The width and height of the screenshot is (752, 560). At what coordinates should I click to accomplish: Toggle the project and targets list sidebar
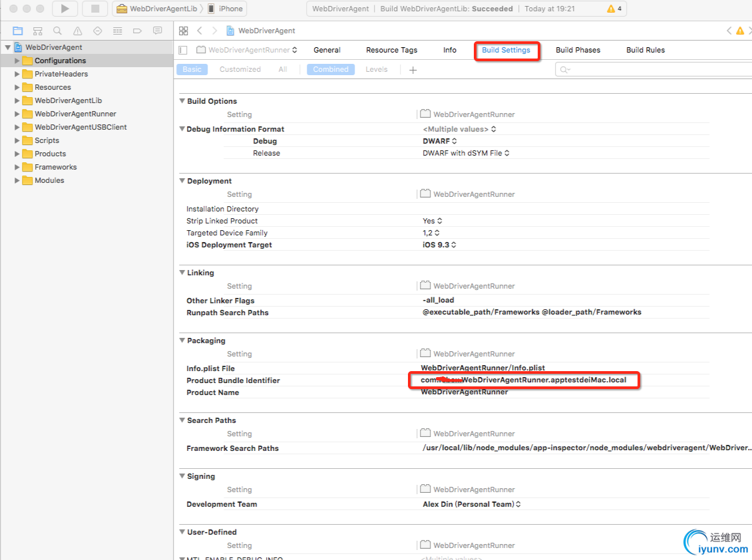(183, 51)
